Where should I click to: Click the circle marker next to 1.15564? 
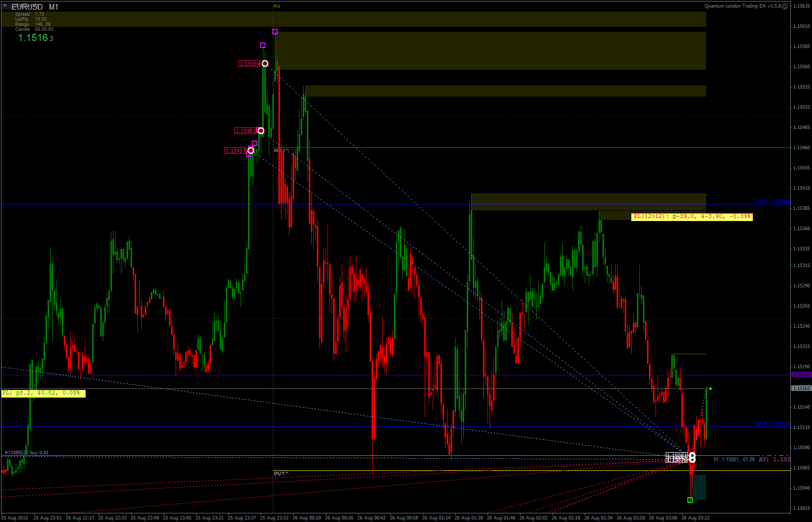click(x=265, y=64)
